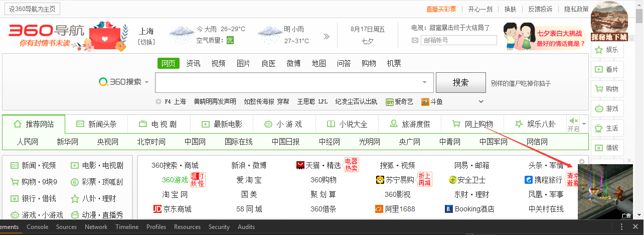Viewport: 644px width, 235px height.
Task: Open 新闻·视频 in left category list
Action: [34, 165]
